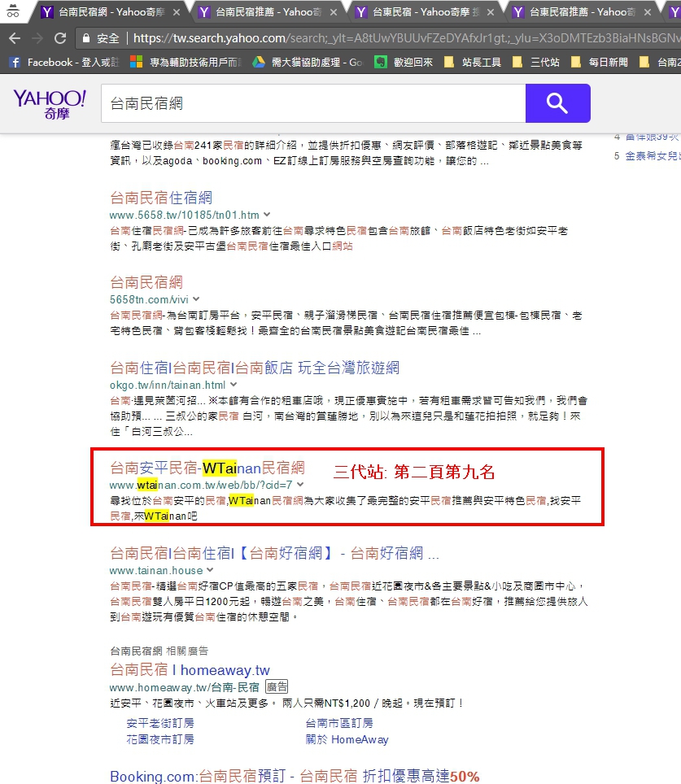The width and height of the screenshot is (681, 784).
Task: Expand the dropdown arrow beside 5658tn.com/vivi
Action: click(196, 299)
